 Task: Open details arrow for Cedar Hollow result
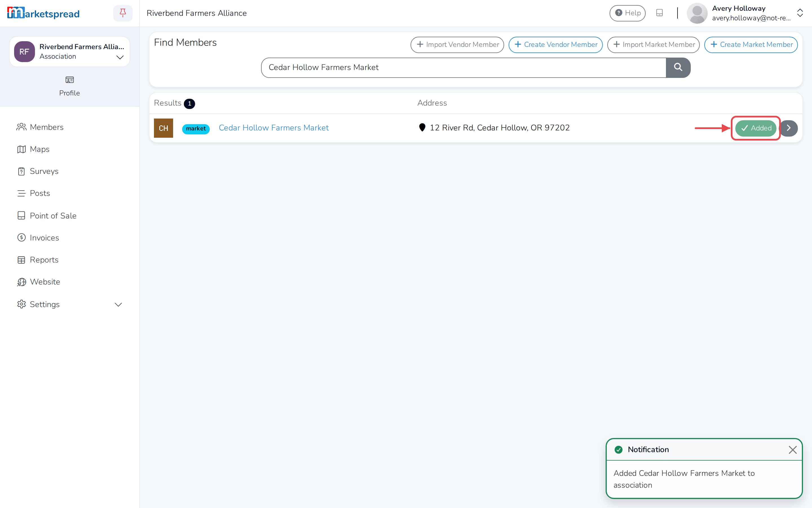tap(789, 128)
